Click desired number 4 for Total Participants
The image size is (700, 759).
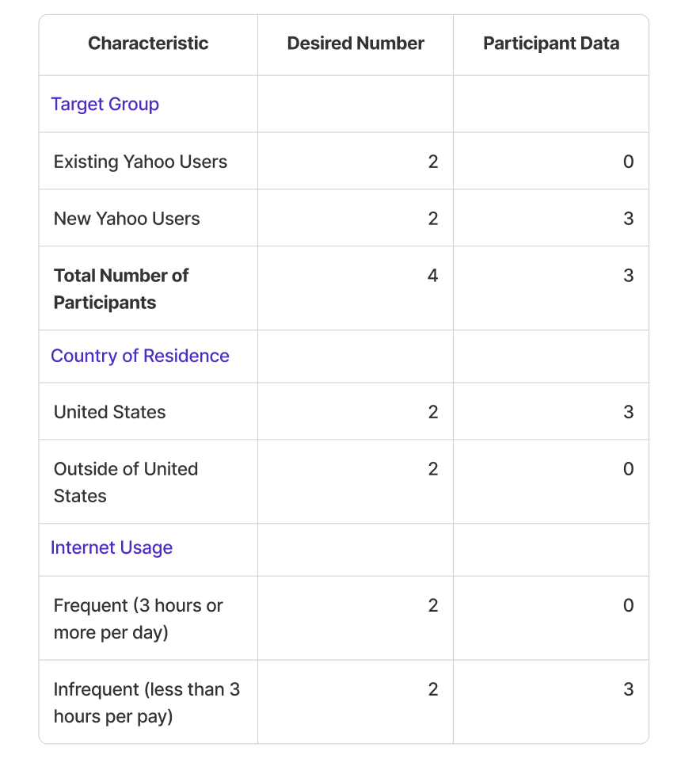click(x=433, y=276)
